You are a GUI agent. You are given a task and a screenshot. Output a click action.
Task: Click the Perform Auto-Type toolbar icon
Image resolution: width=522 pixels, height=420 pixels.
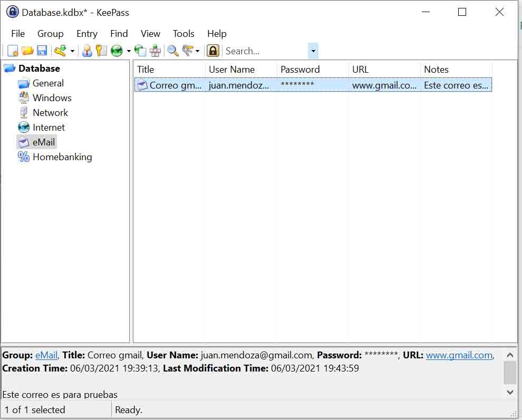[x=155, y=51]
